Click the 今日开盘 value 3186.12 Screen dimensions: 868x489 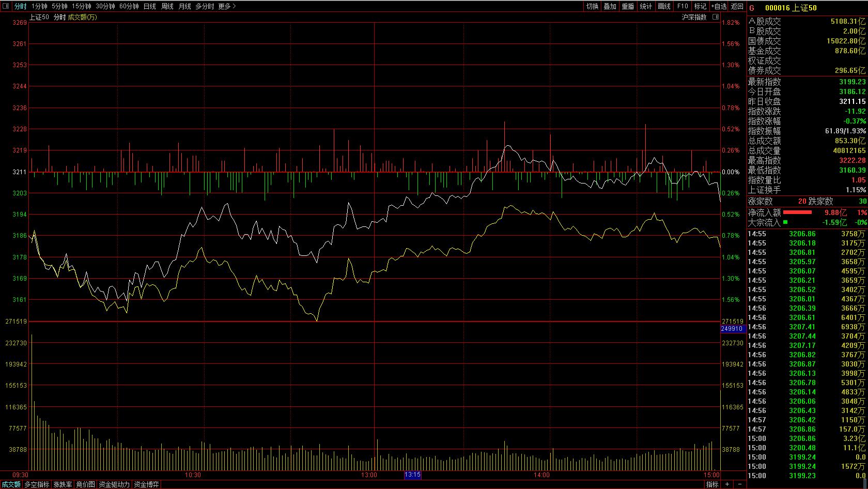pyautogui.click(x=853, y=91)
